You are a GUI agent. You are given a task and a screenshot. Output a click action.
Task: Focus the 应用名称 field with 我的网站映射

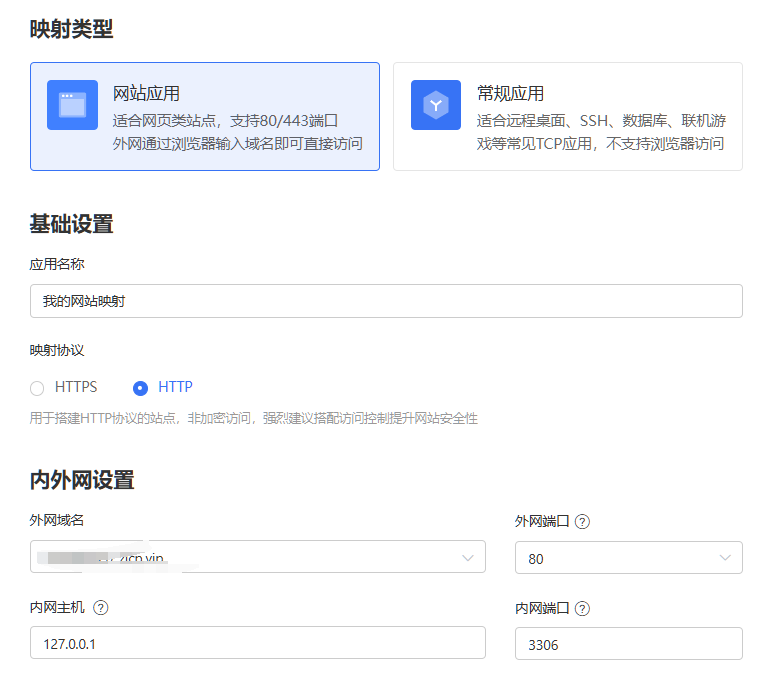385,301
